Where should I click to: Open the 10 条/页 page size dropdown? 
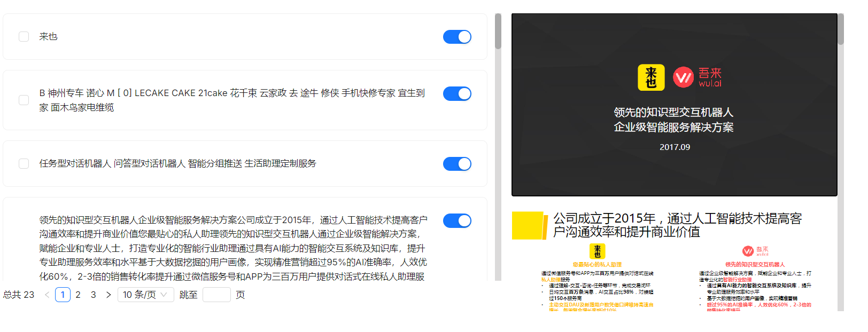click(145, 295)
